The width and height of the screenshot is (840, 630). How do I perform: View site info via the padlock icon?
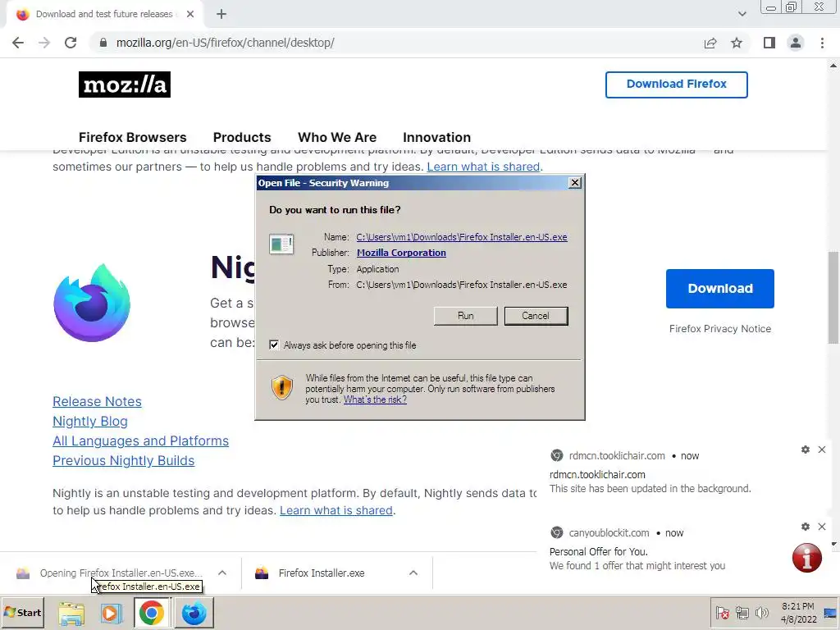coord(103,43)
